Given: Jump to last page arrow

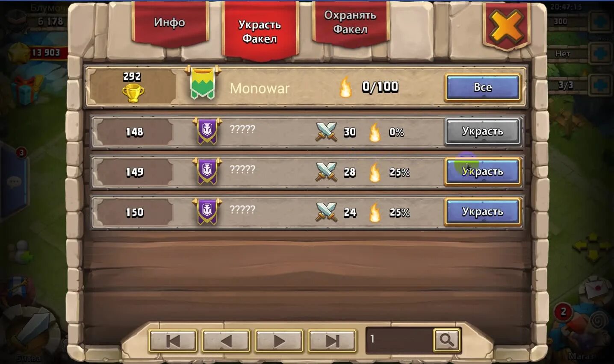Looking at the screenshot, I should coord(332,341).
